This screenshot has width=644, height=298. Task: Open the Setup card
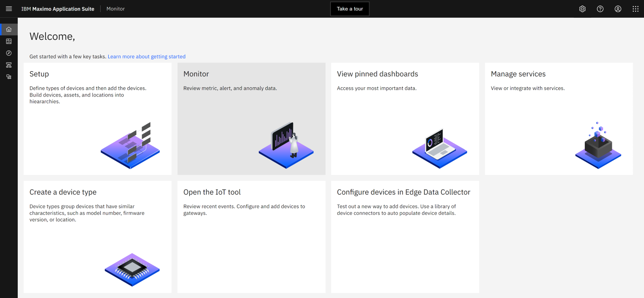click(97, 119)
